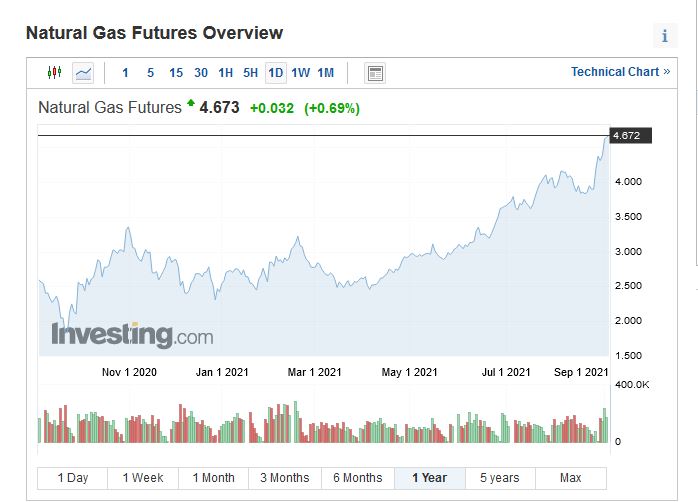698x502 pixels.
Task: Open the news overlay icon in toolbar
Action: 375,73
